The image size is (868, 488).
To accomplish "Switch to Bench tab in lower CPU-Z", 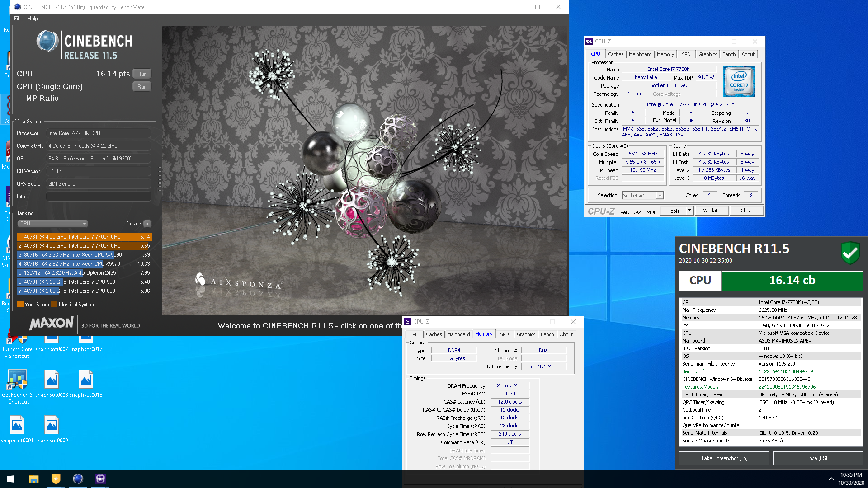I will click(547, 334).
